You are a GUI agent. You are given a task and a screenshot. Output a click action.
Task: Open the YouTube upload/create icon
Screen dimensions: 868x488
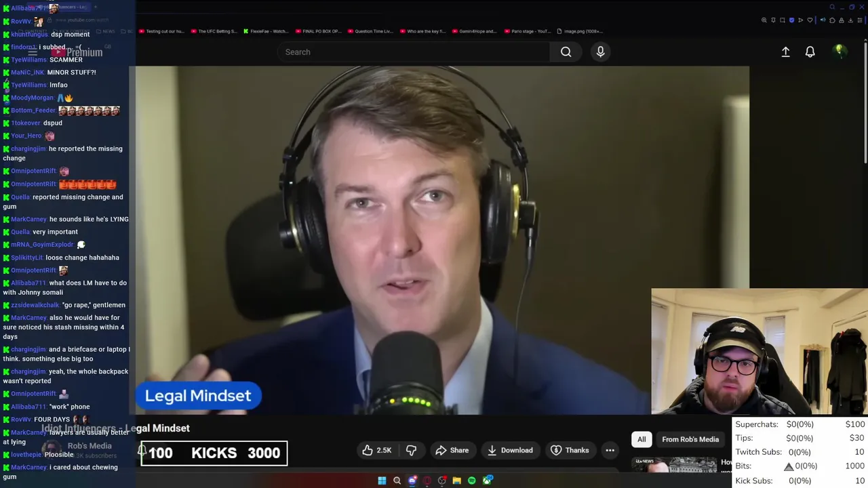(x=785, y=52)
